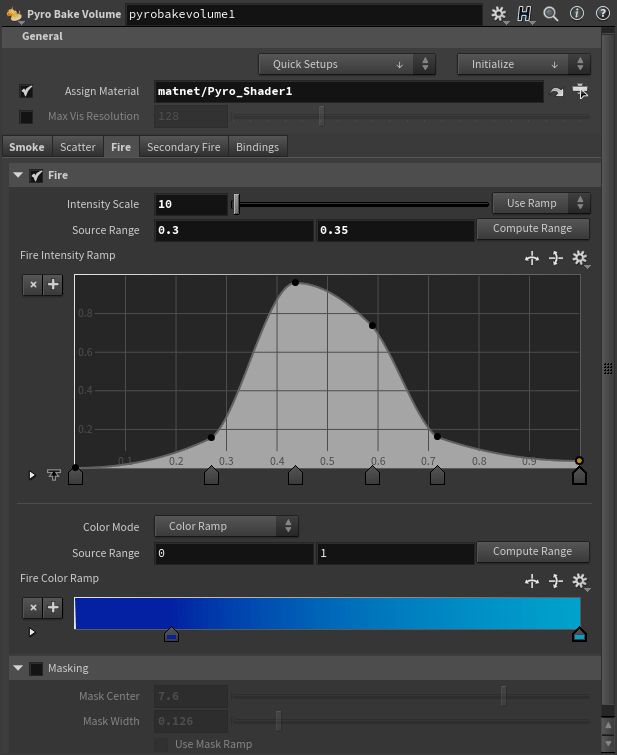Click the node name field pyrobakevolume1
The height and width of the screenshot is (755, 617).
point(304,14)
